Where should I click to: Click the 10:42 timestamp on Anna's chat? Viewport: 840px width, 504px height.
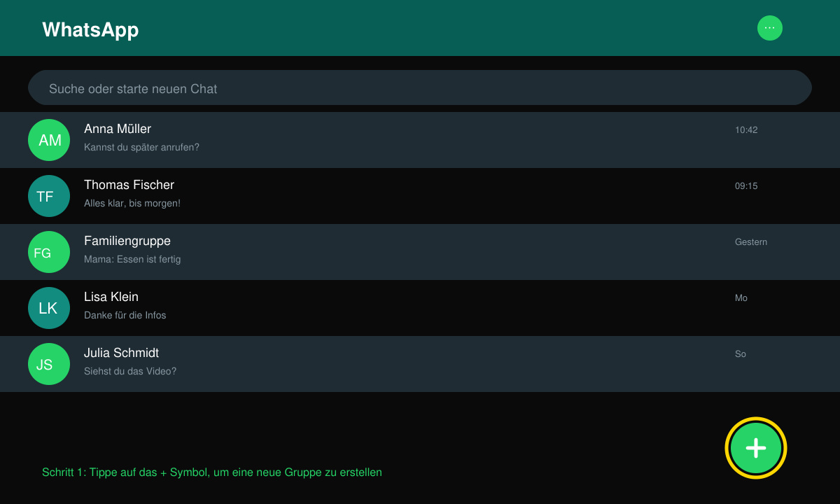[x=746, y=129]
